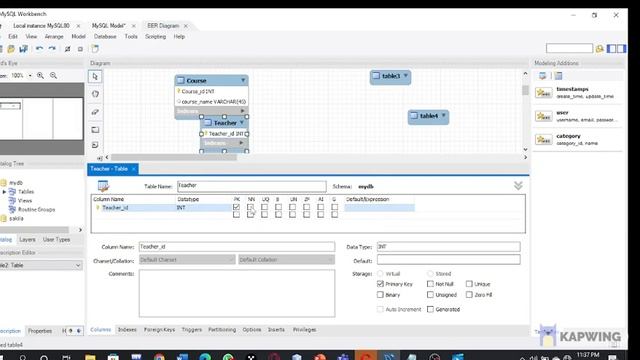Image resolution: width=640 pixels, height=360 pixels.
Task: Click the table3 entity in diagram
Action: (390, 76)
